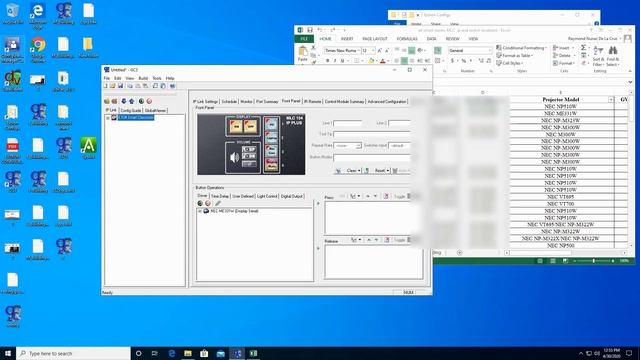This screenshot has width=640, height=360.
Task: Click the red remove-device icon above the IP Link tree
Action: coord(149,101)
